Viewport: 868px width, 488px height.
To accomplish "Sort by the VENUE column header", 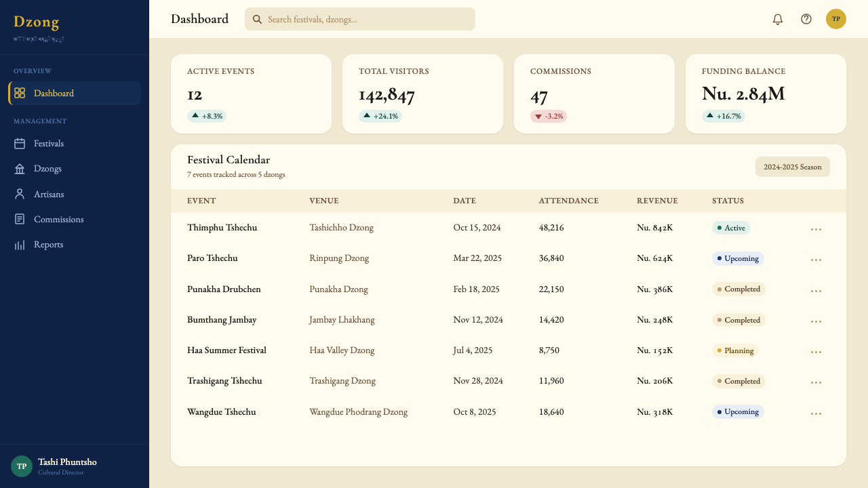I will [324, 201].
